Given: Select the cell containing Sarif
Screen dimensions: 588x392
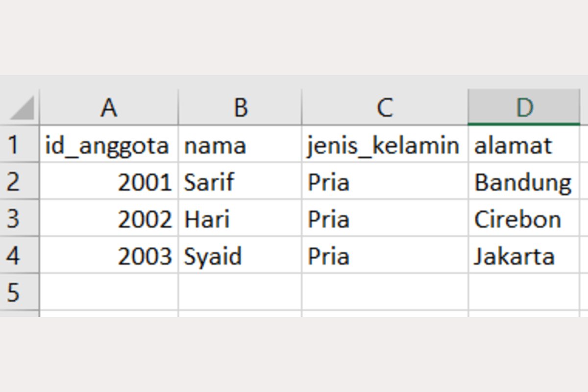Looking at the screenshot, I should click(x=240, y=182).
